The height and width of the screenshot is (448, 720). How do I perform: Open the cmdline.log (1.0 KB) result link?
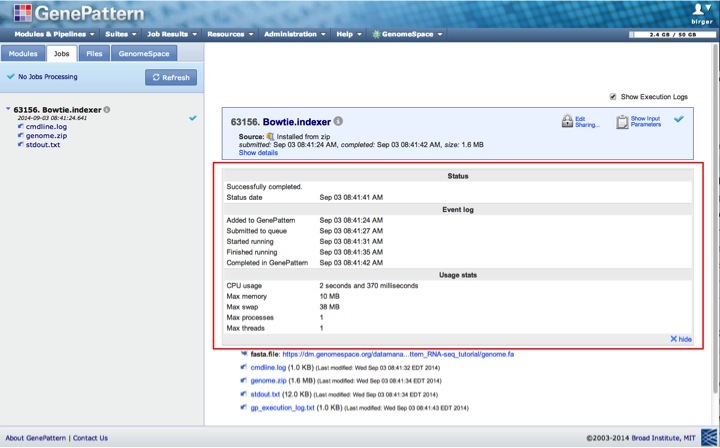point(268,367)
